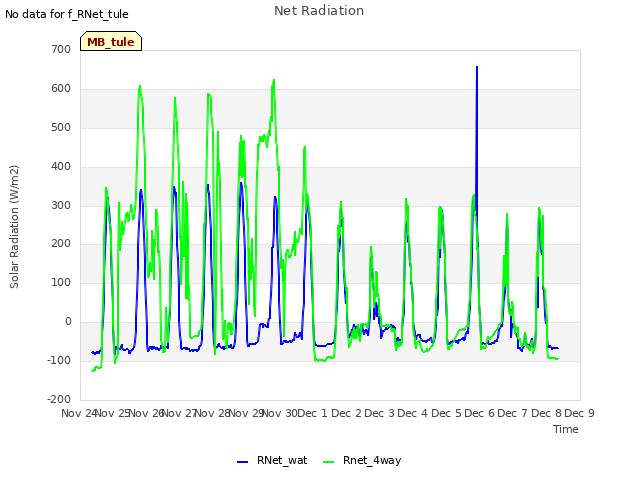
Task: Click the 0 y-axis tick label
Action: (x=68, y=322)
